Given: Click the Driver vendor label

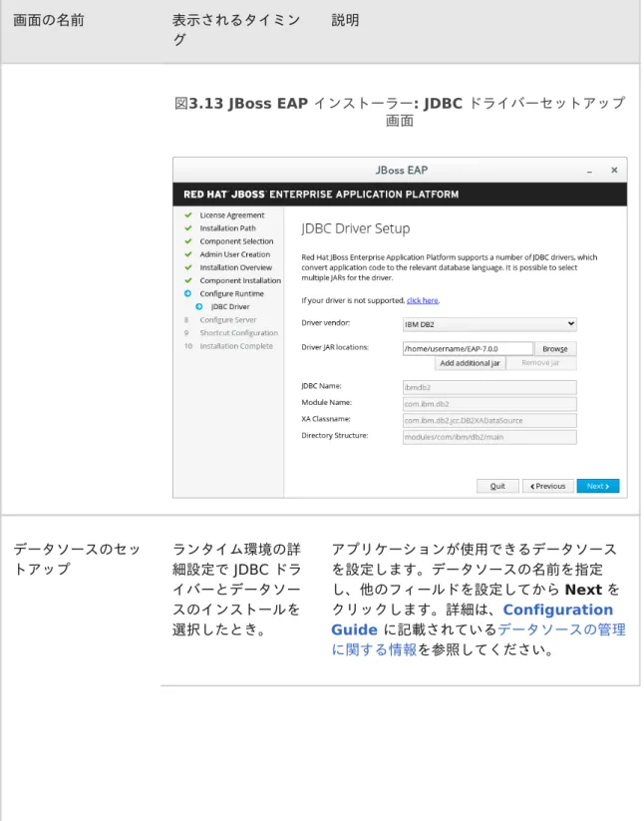Looking at the screenshot, I should [325, 323].
